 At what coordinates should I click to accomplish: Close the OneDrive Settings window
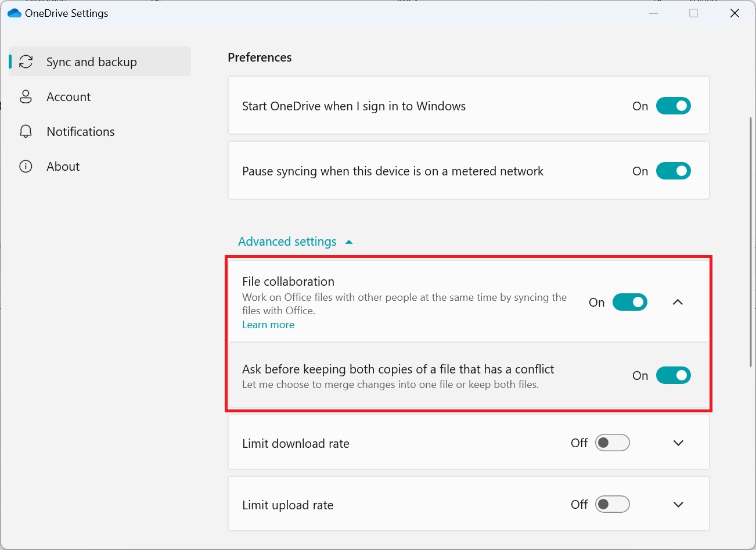click(735, 13)
